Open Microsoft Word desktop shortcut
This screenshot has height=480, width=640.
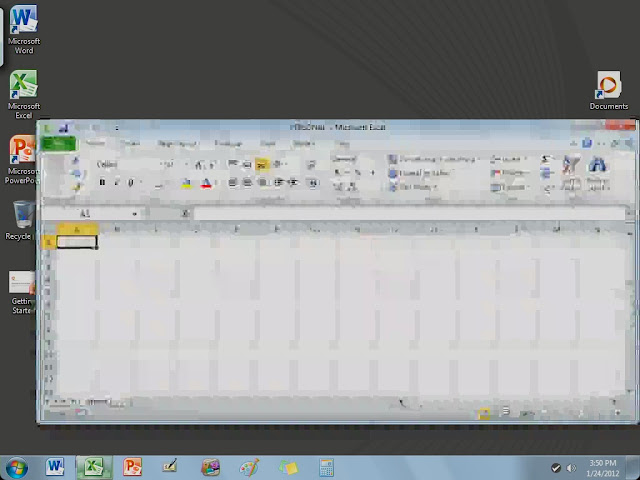tap(24, 29)
